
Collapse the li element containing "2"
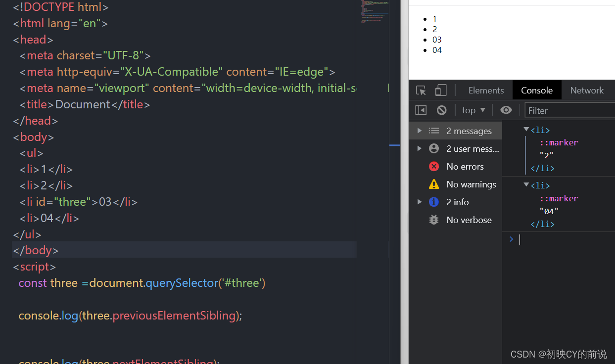click(x=526, y=130)
